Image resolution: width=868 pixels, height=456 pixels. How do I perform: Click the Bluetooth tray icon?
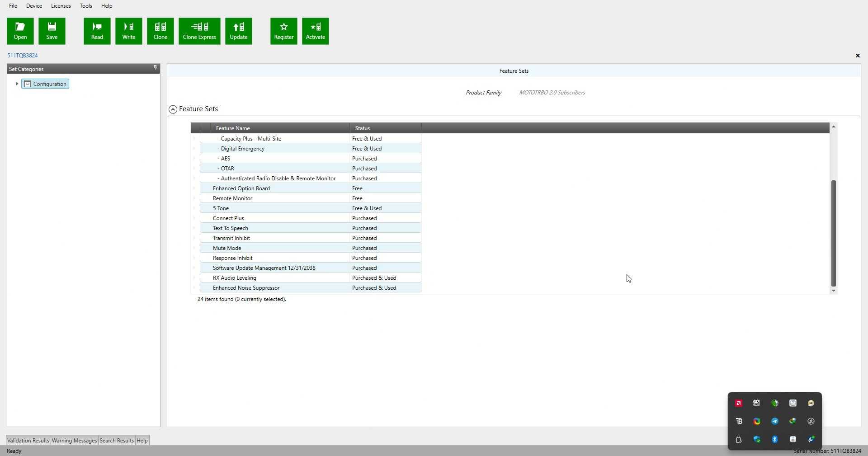click(x=775, y=439)
